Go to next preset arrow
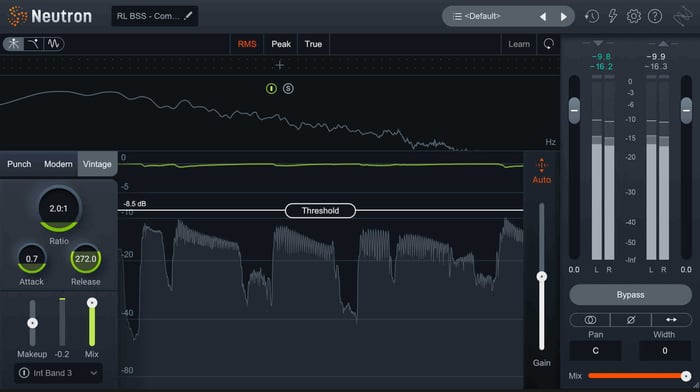 [563, 17]
